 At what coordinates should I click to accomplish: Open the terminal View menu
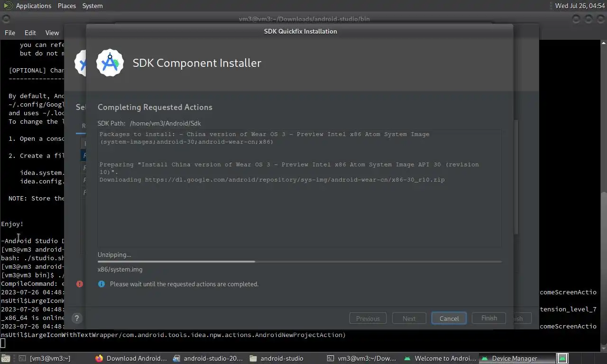tap(52, 33)
